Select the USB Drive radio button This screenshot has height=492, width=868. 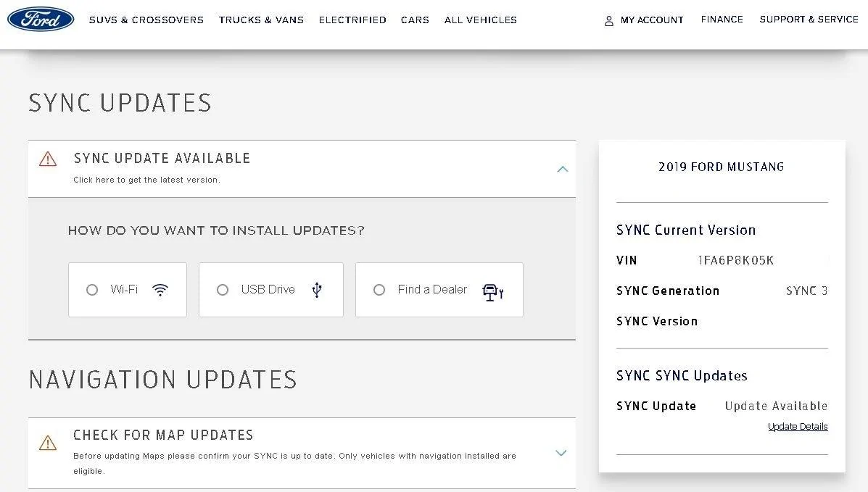click(223, 290)
